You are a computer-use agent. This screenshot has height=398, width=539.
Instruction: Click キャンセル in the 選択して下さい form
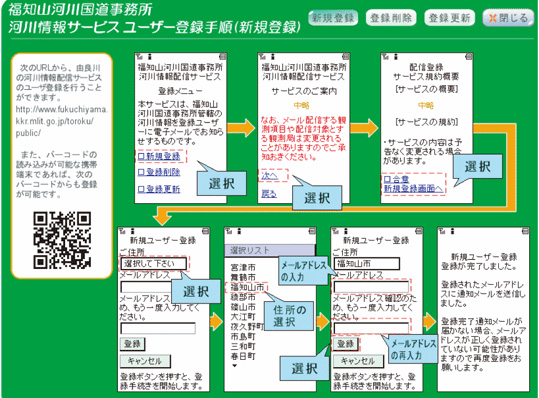(145, 361)
